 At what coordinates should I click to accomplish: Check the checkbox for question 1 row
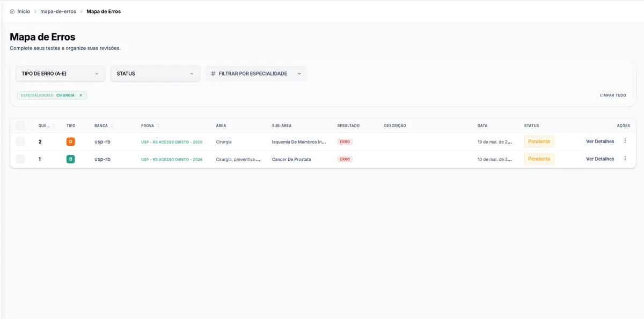click(20, 159)
